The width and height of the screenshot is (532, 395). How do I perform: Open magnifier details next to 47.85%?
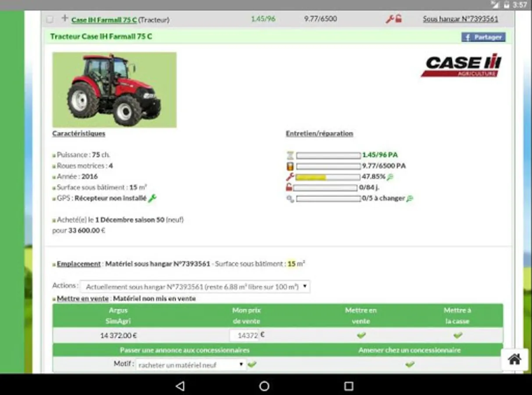pos(390,177)
